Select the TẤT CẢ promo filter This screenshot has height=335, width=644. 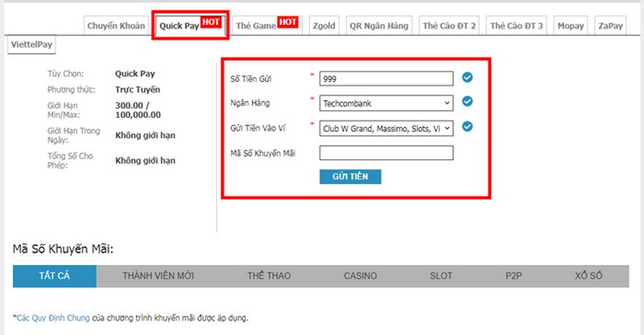click(x=55, y=275)
